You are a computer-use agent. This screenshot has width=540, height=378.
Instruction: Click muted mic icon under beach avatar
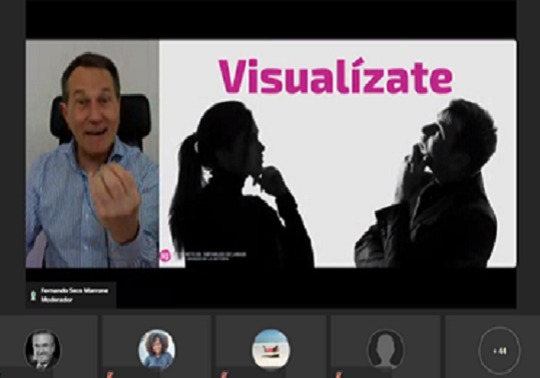(x=224, y=374)
